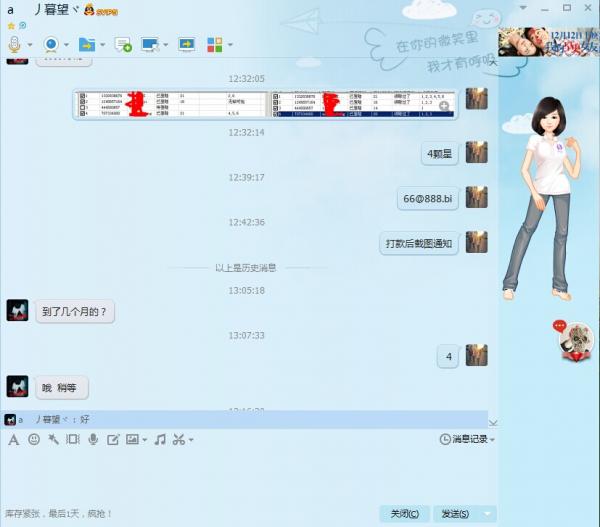Viewport: 600px width, 527px height.
Task: Click the 66@888.bi message bubble
Action: pyautogui.click(x=428, y=199)
